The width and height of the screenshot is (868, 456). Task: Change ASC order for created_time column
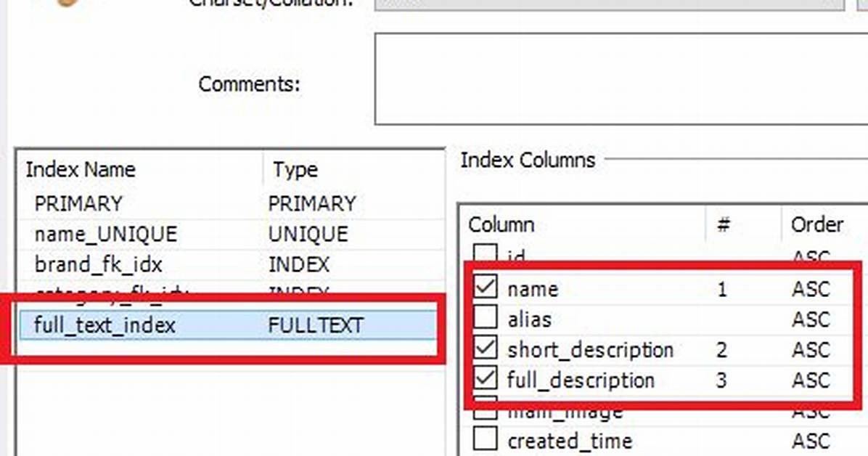(811, 441)
